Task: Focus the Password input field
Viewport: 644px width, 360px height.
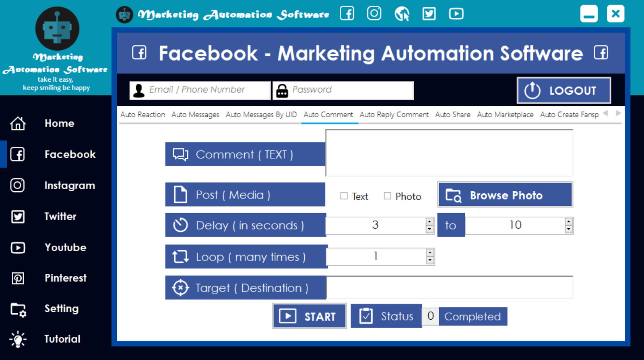Action: 343,91
